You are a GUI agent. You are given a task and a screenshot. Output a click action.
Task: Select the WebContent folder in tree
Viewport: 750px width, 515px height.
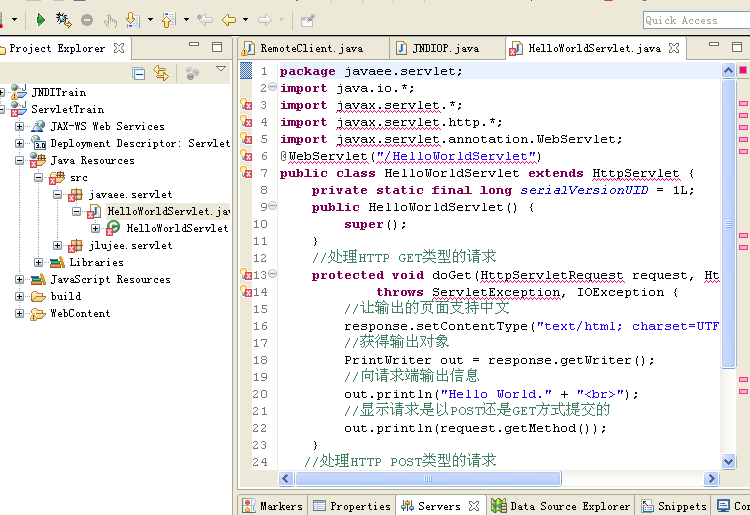pos(80,313)
